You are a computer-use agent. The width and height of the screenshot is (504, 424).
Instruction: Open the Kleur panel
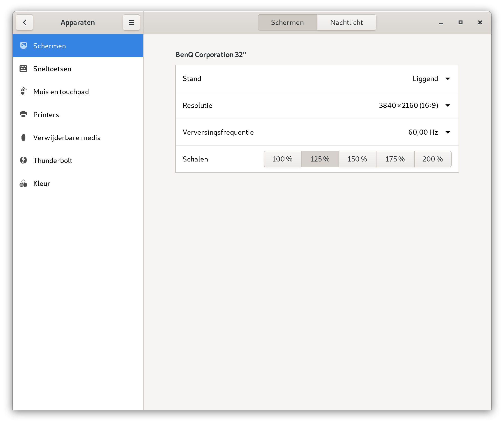[78, 183]
